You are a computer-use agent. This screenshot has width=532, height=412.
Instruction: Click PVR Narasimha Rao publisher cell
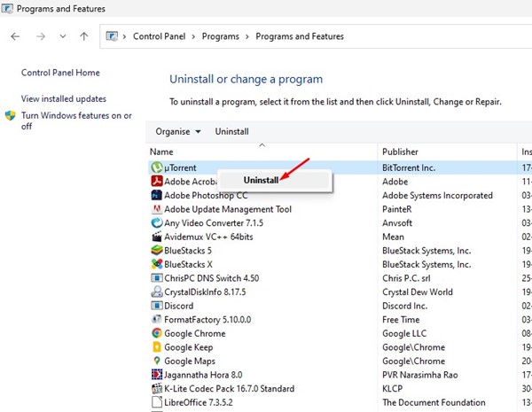(420, 375)
